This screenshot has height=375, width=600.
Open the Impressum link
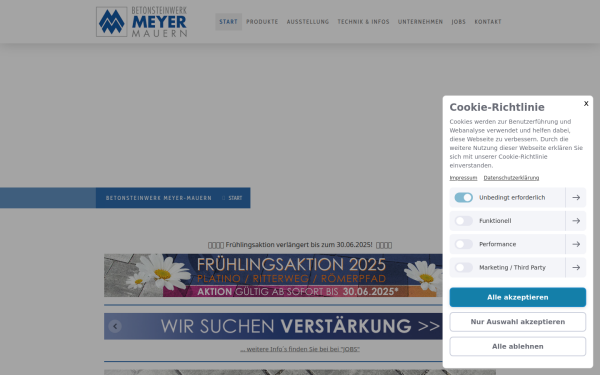[463, 178]
